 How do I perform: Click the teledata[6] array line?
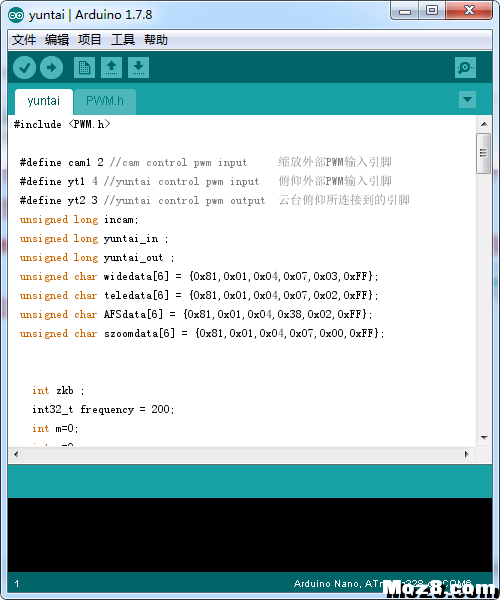click(199, 295)
